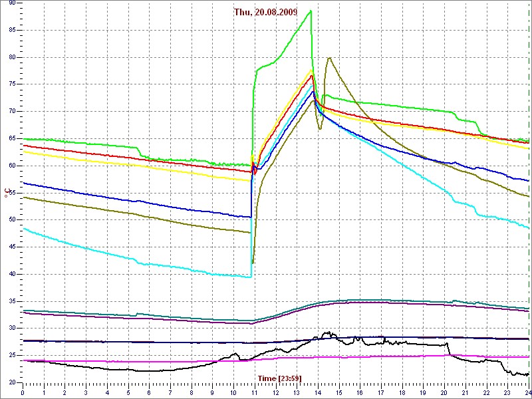The image size is (532, 399).
Task: Select the 55 value on the temperature axis
Action: tap(12, 193)
